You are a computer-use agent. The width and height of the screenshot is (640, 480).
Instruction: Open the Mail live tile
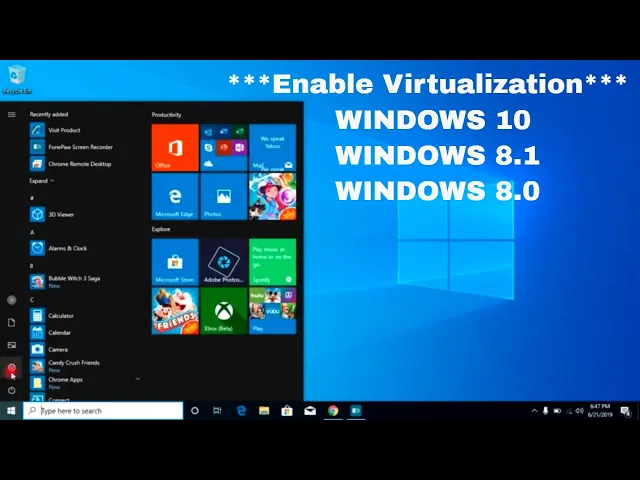pyautogui.click(x=273, y=148)
